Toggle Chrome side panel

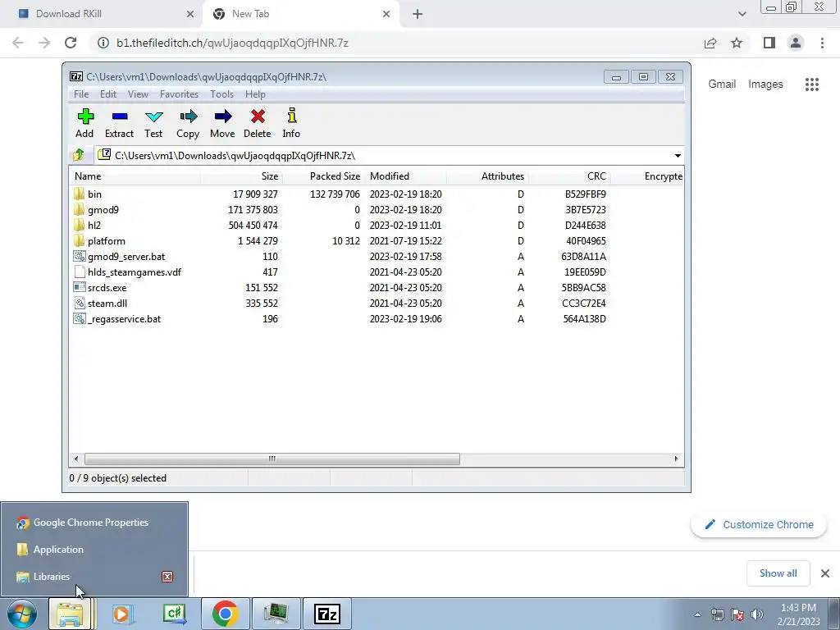(x=769, y=43)
